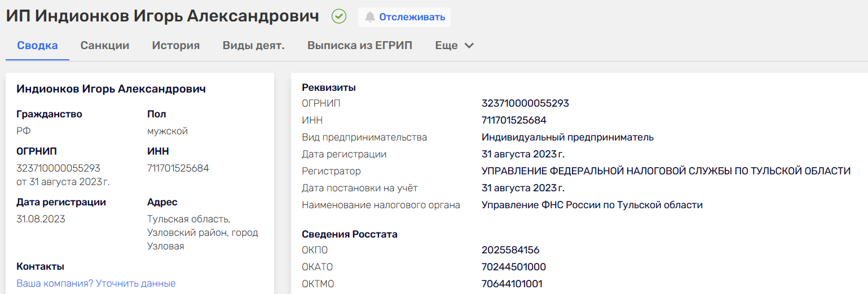Open the Выписка из ЕГРИП tab
Image resolution: width=868 pixels, height=294 pixels.
tap(360, 46)
